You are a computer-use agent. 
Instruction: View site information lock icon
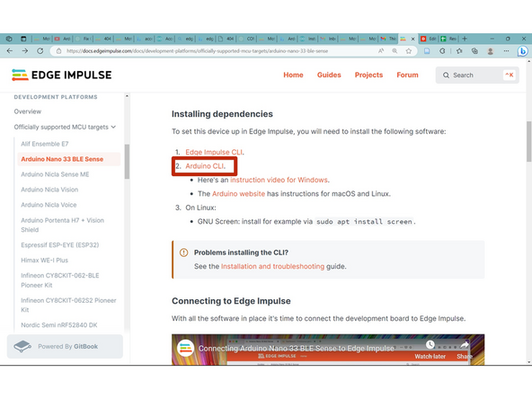point(58,51)
